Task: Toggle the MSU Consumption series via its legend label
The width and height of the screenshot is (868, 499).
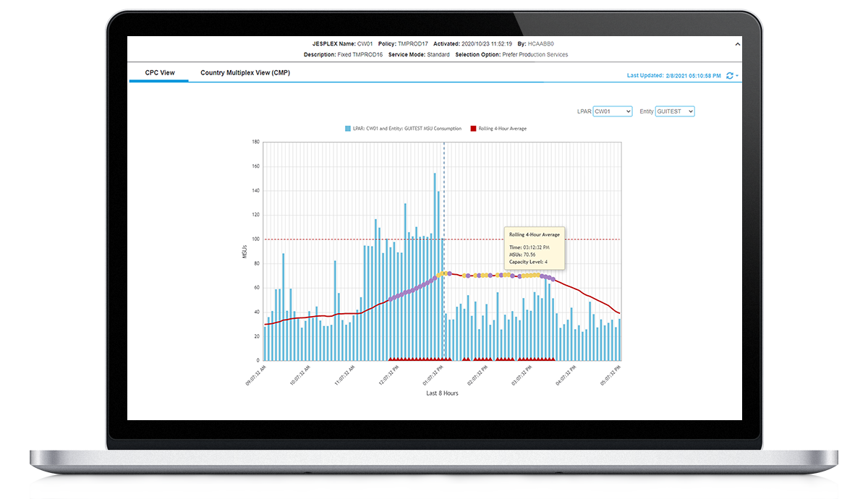Action: point(407,129)
